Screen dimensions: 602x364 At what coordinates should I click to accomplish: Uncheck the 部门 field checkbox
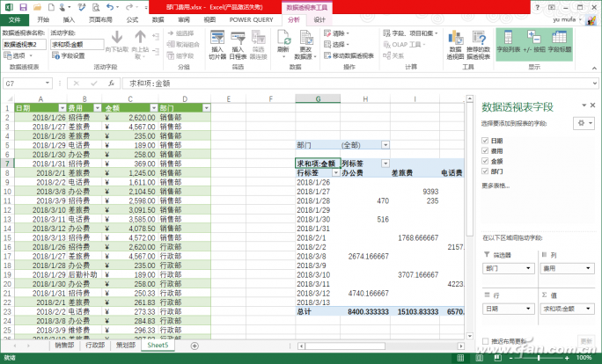coord(485,171)
